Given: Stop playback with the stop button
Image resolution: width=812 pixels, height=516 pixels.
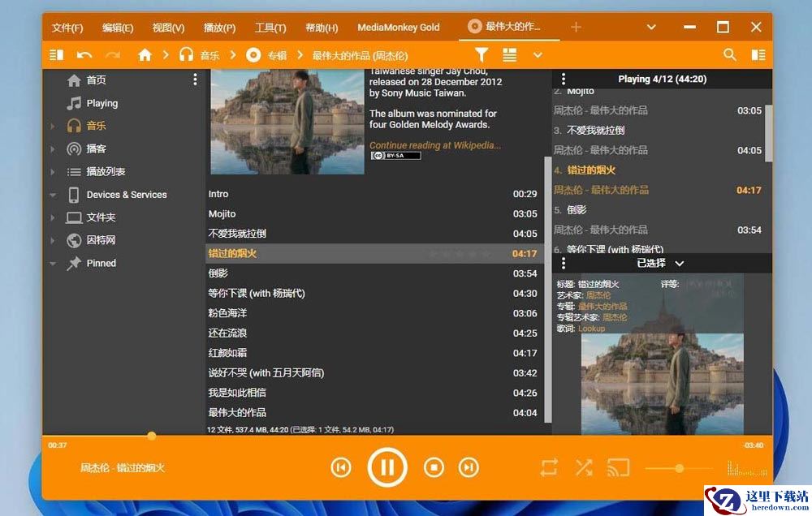Looking at the screenshot, I should coord(434,467).
